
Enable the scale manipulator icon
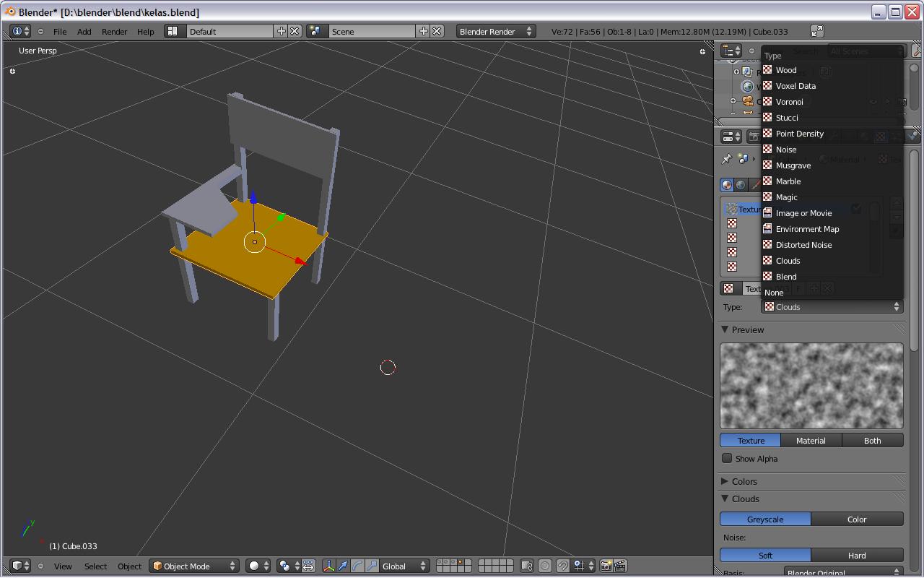[x=372, y=566]
